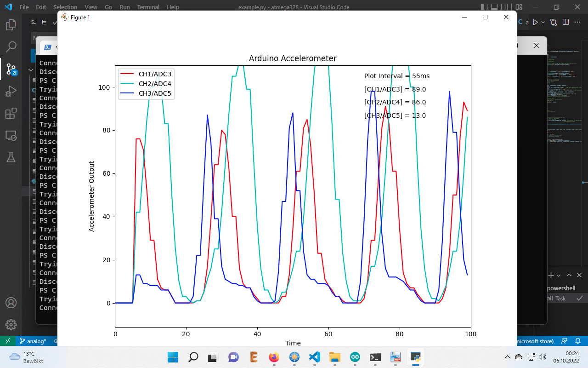
Task: Open the Search view in activity bar
Action: point(11,46)
